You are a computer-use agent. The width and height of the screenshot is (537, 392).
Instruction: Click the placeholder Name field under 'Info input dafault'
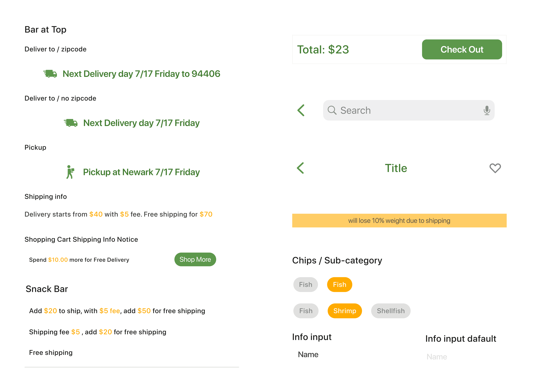tap(437, 357)
